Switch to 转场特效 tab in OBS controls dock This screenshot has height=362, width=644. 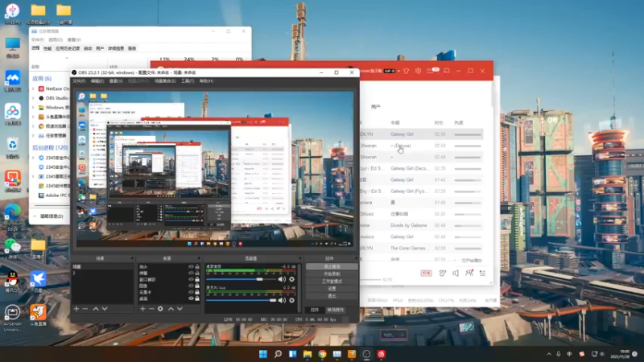click(x=336, y=310)
